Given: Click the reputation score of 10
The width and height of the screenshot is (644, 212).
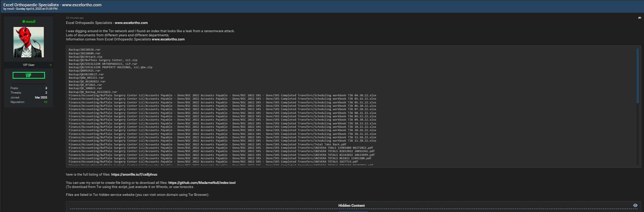Looking at the screenshot, I should pyautogui.click(x=45, y=102).
